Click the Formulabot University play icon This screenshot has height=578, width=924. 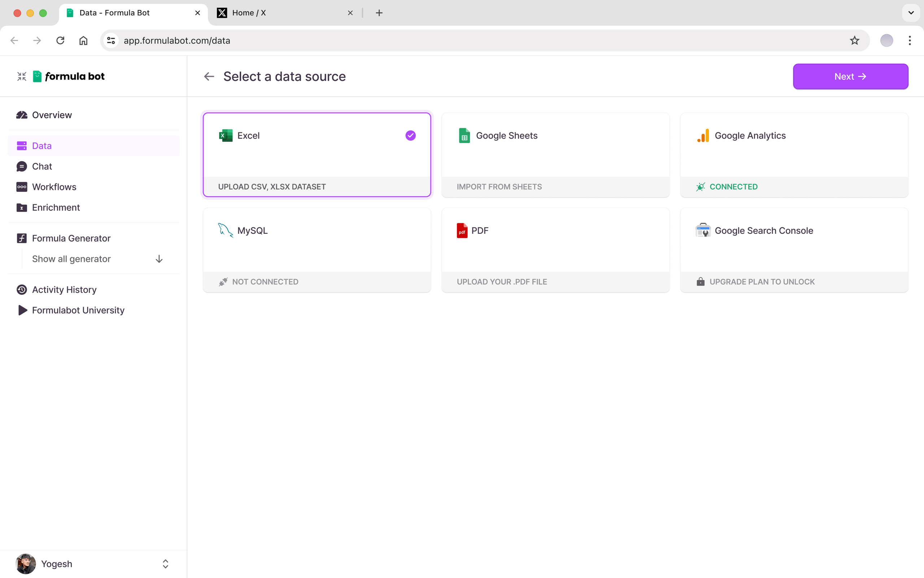tap(22, 310)
